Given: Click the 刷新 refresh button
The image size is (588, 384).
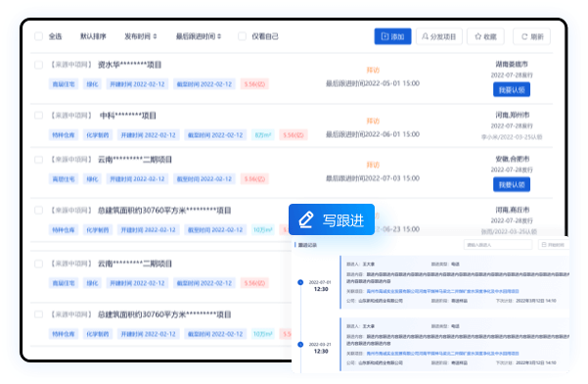Looking at the screenshot, I should click(x=532, y=36).
